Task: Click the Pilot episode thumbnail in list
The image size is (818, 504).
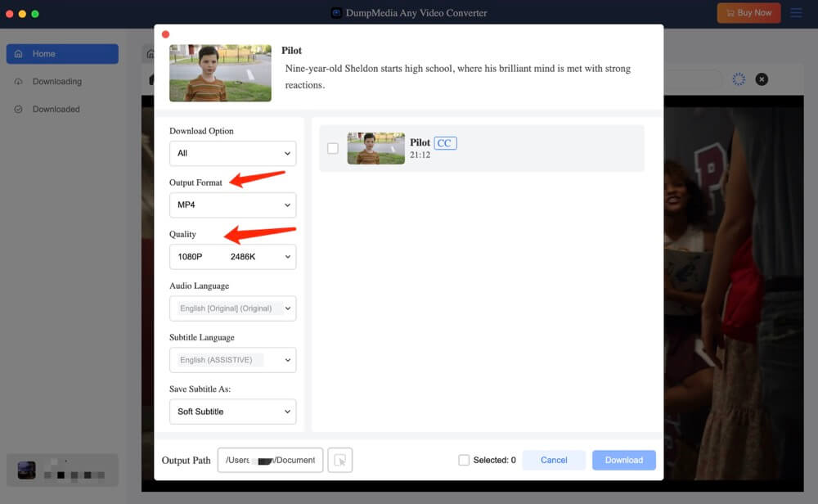Action: [376, 148]
